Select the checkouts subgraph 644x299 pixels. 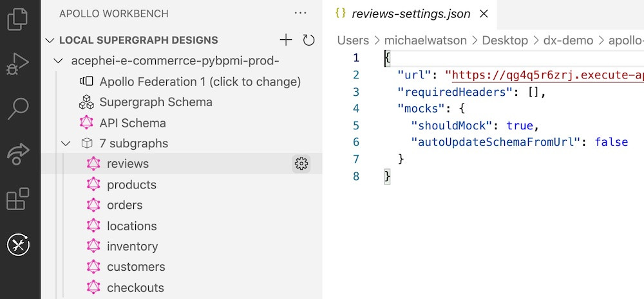[135, 288]
